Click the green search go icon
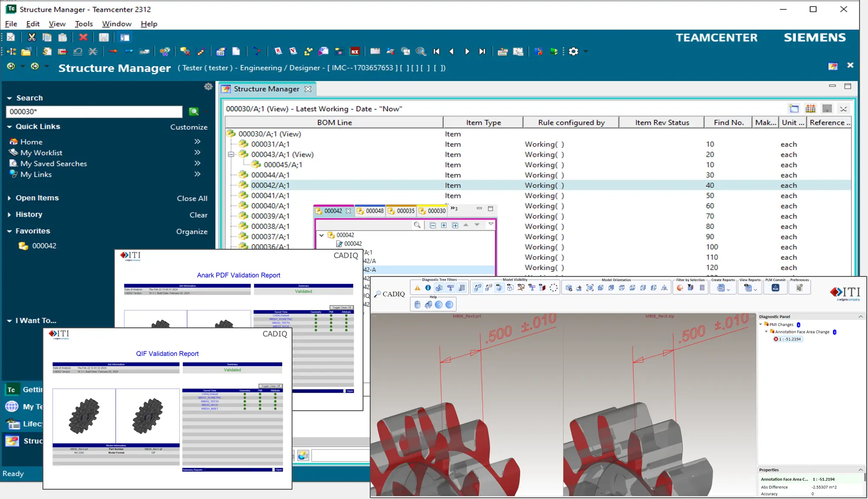Screen dimensions: 868x499 coord(194,112)
